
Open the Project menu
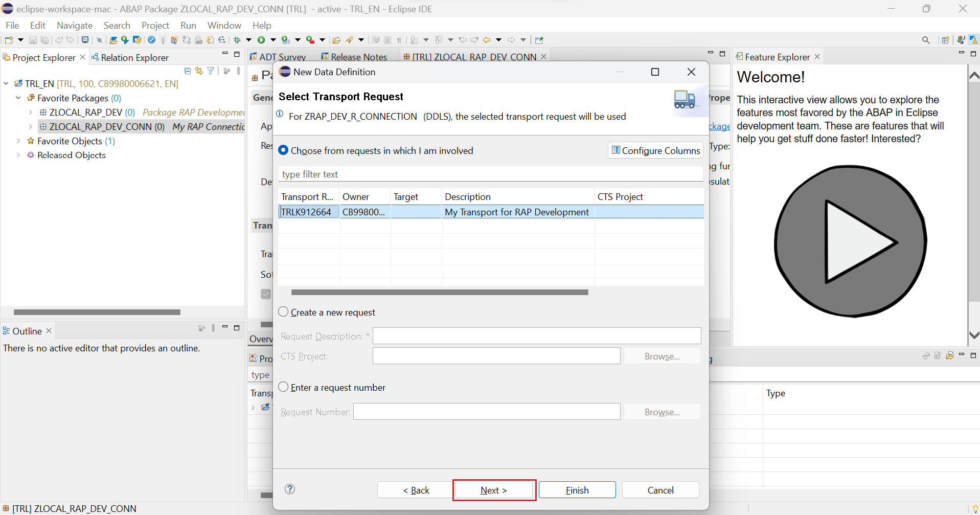[x=155, y=25]
